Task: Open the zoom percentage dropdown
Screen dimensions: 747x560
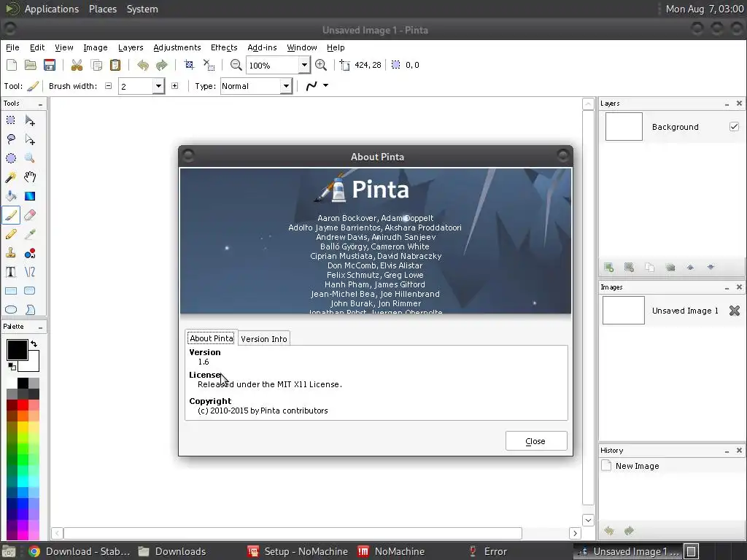Action: (304, 65)
